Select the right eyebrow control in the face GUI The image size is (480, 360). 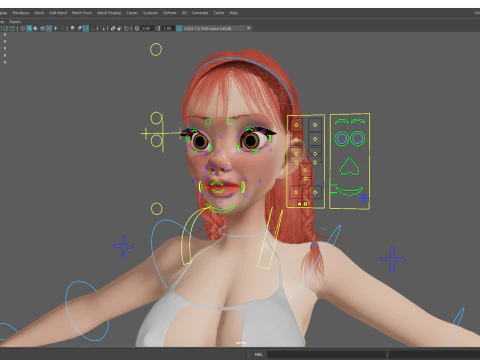tap(358, 121)
